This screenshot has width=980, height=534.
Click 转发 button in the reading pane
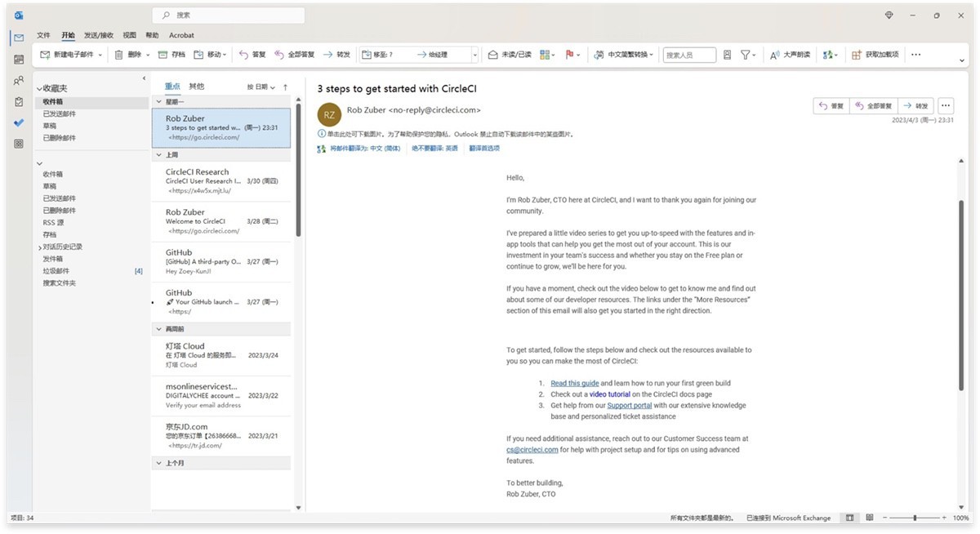[x=915, y=106]
